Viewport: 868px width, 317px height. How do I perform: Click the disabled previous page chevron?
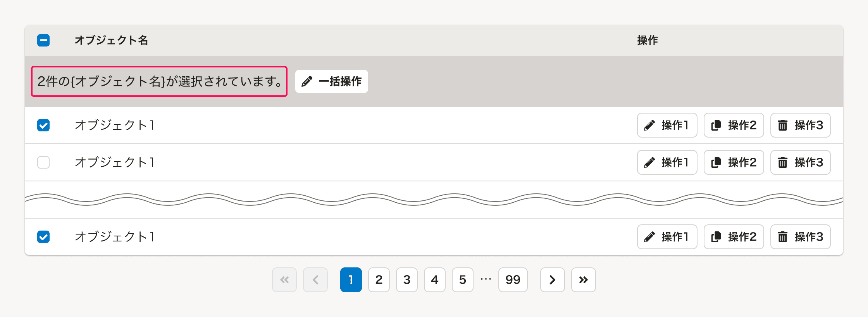tap(315, 280)
